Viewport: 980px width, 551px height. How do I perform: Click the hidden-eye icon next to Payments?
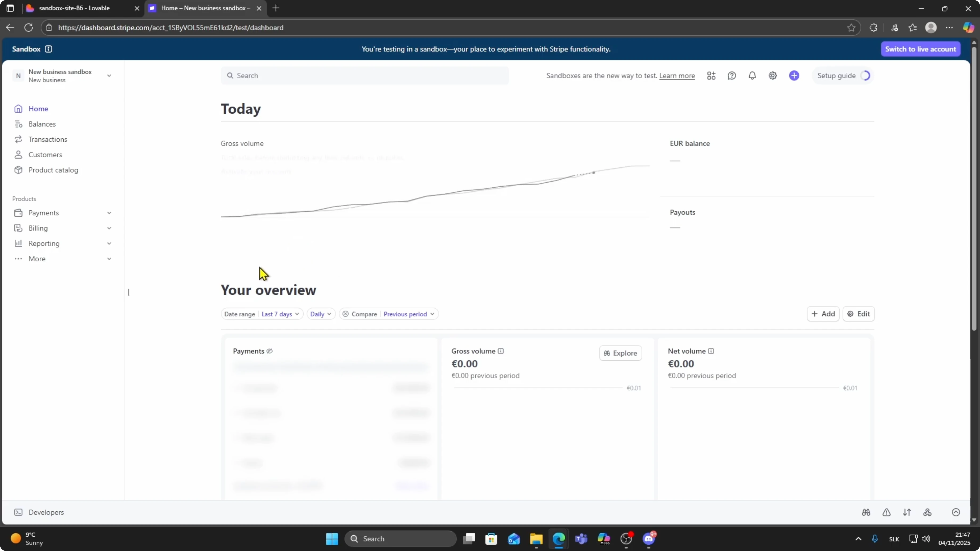pyautogui.click(x=269, y=351)
